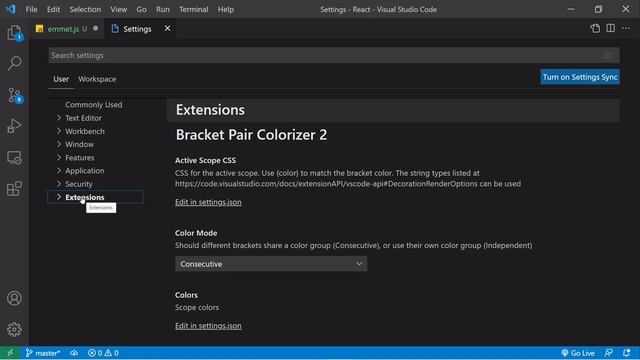This screenshot has height=360, width=640.
Task: Click the remote window status icon
Action: tap(10, 353)
